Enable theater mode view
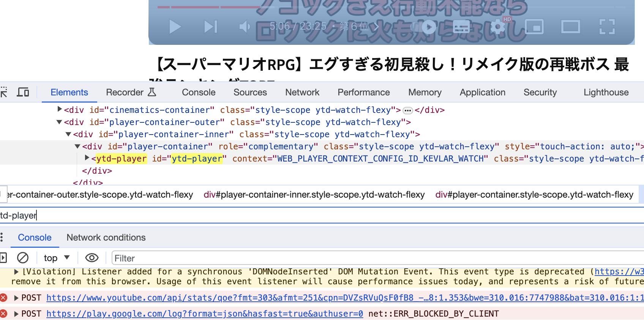Screen dimensions: 644x320 (570, 27)
